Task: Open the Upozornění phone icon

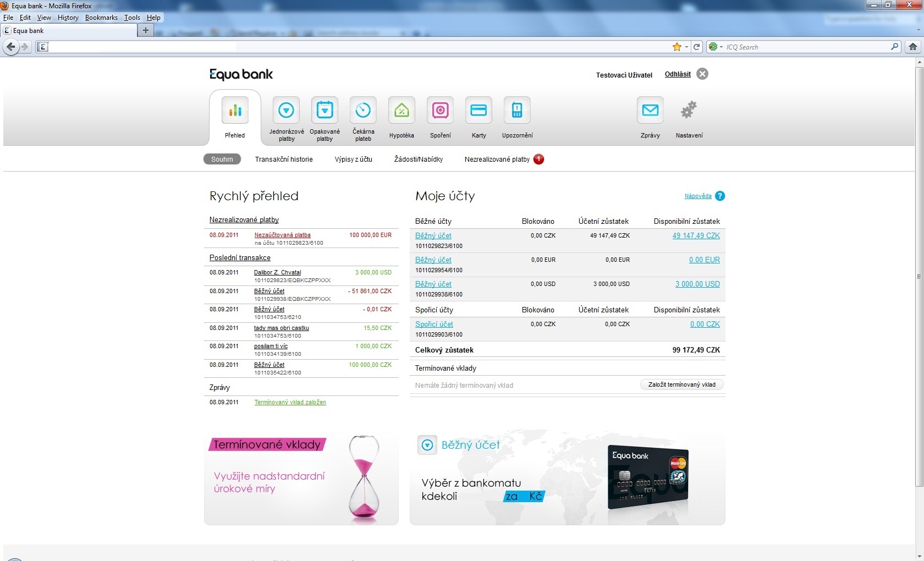Action: (x=517, y=110)
